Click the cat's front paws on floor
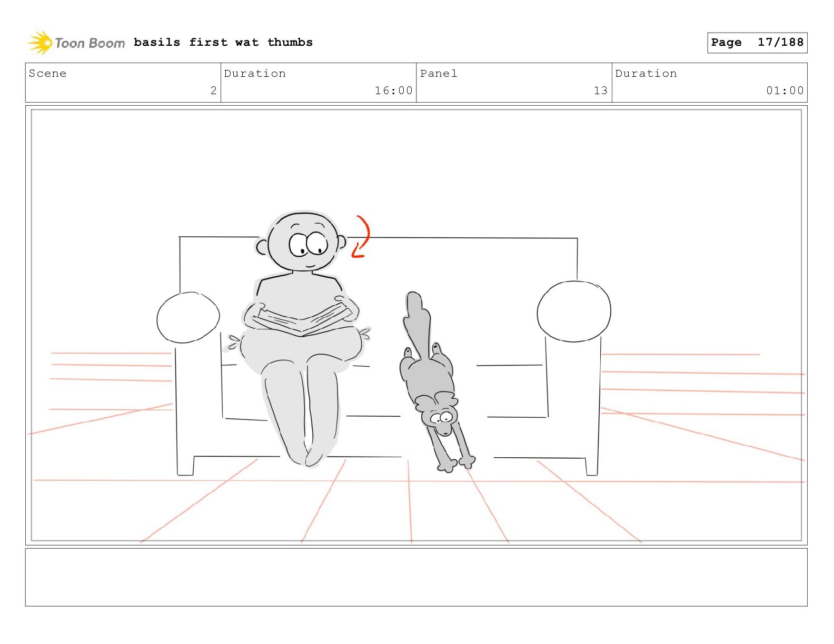The height and width of the screenshot is (644, 834). click(x=457, y=465)
